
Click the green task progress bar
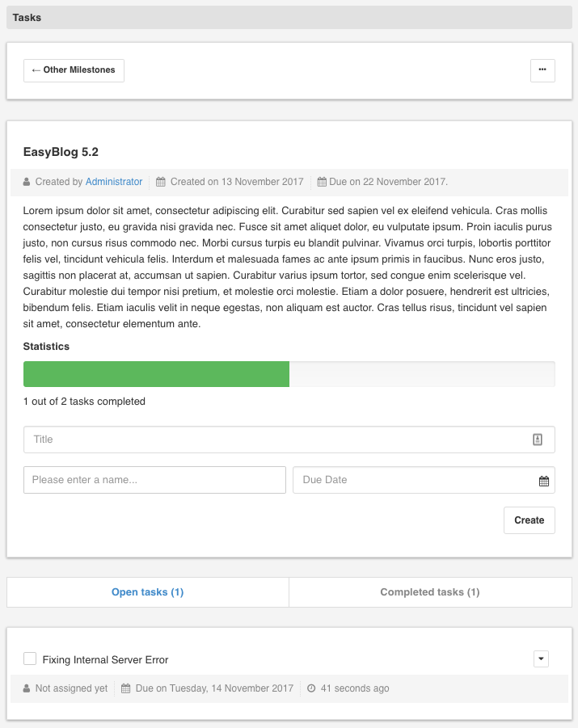(156, 374)
